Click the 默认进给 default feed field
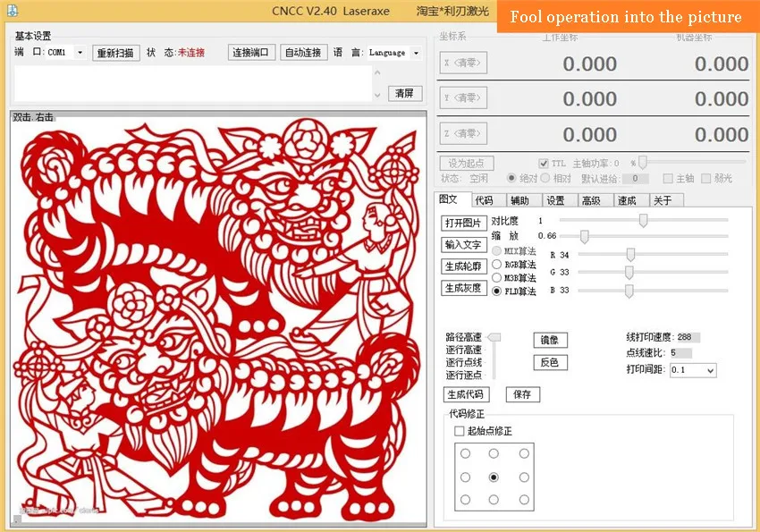The image size is (760, 532). click(x=636, y=178)
